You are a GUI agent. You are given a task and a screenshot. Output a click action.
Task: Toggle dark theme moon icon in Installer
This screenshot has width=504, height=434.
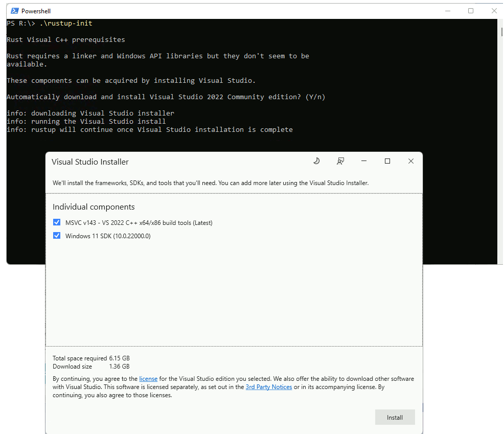click(316, 161)
